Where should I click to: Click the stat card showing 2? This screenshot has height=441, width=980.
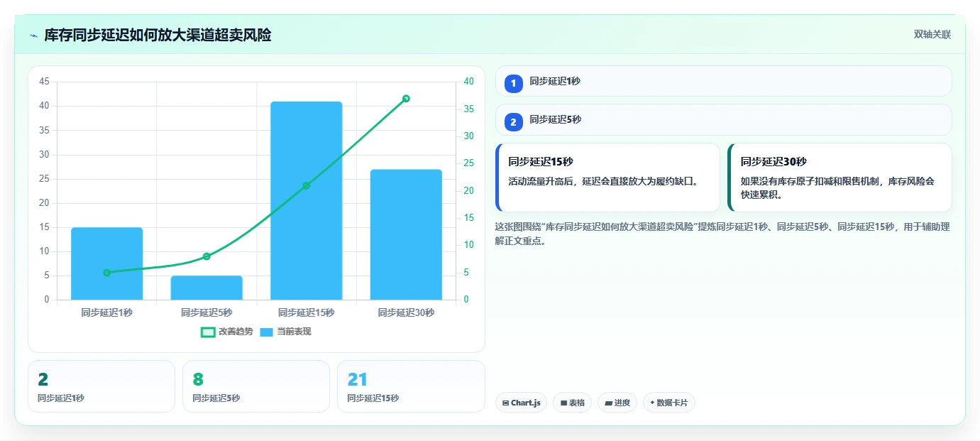(101, 386)
